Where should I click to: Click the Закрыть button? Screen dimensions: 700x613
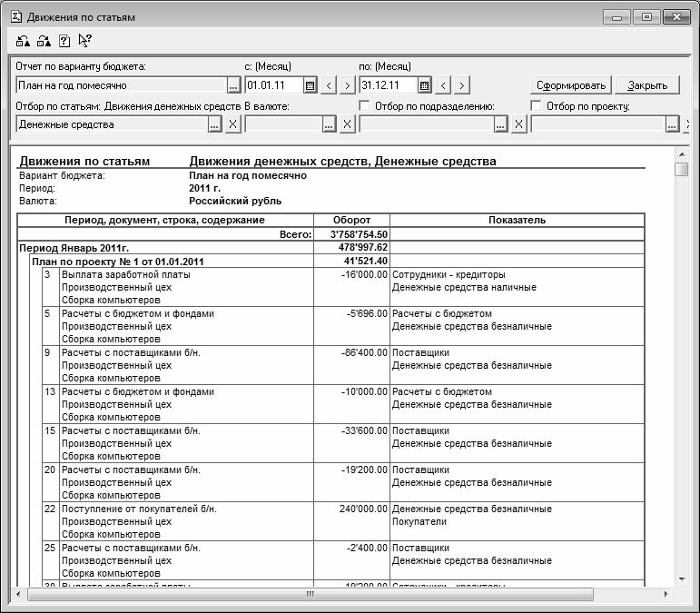(x=647, y=85)
